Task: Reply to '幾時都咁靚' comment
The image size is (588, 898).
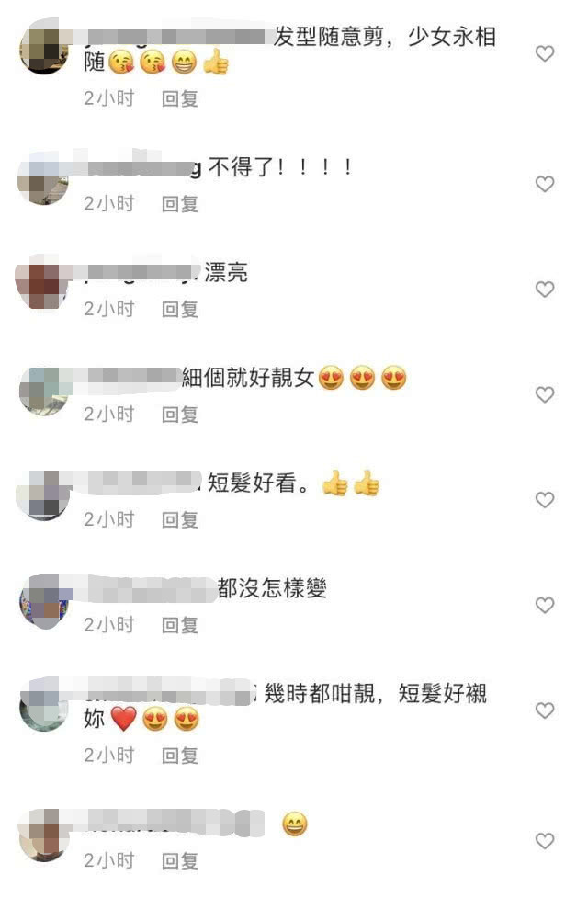Action: point(180,756)
